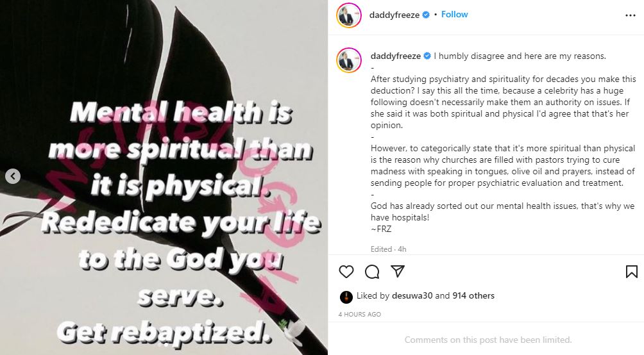Viewport: 644px width, 355px height.
Task: Open daddyfreeze avatar beside the caption
Action: (349, 60)
